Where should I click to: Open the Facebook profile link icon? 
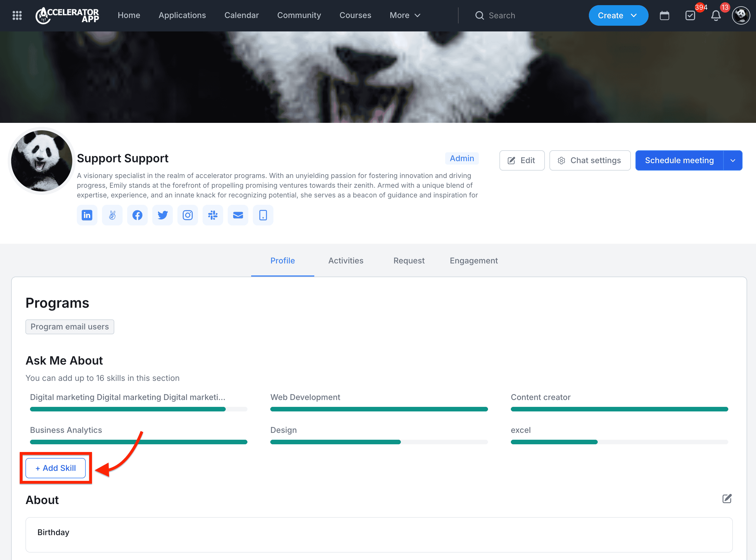click(137, 215)
